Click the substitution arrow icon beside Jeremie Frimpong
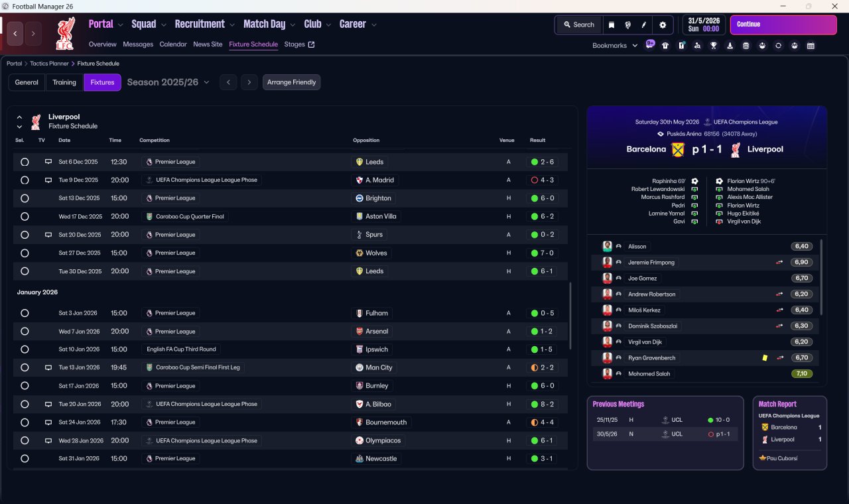849x504 pixels. coord(780,263)
